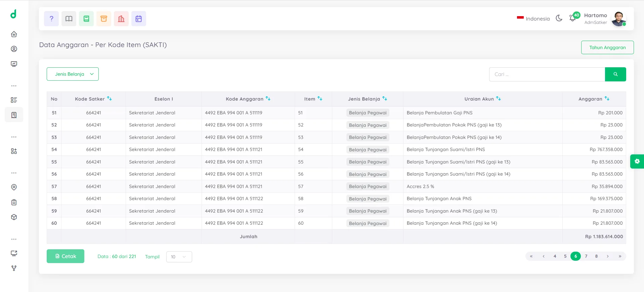This screenshot has height=292, width=644.
Task: Open the location pin sidebar icon
Action: [14, 187]
